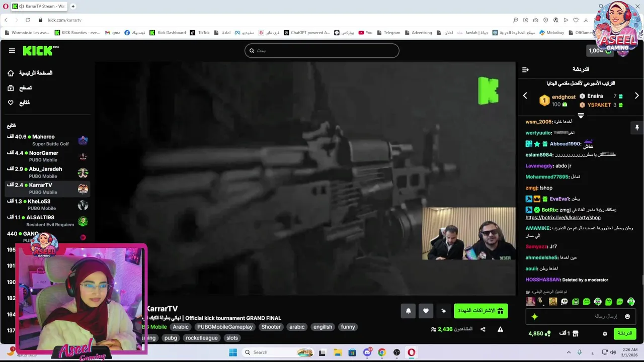Open the hamburger menu beside the Kick logo
Screen dimensions: 644x362
(x=12, y=51)
